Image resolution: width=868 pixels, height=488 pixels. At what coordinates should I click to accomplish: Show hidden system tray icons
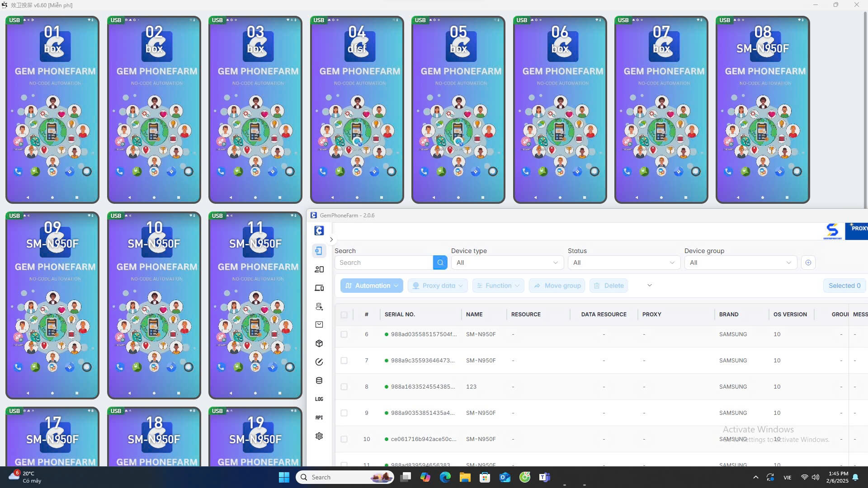tap(755, 477)
